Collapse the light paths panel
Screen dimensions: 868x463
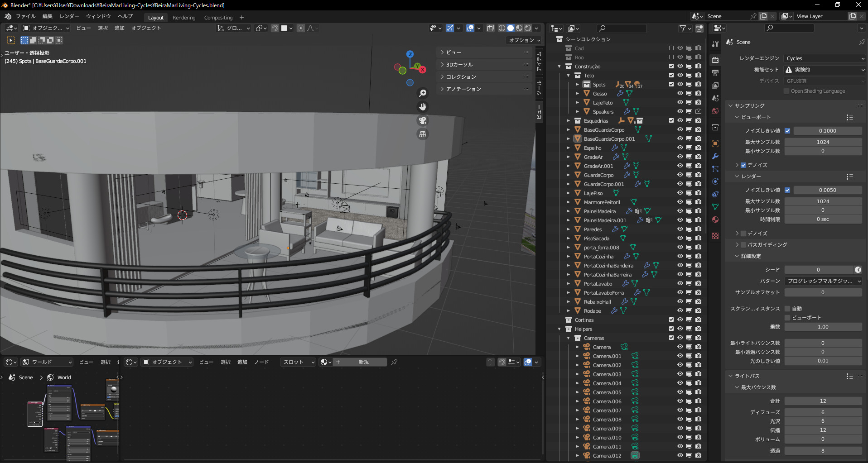pos(731,376)
